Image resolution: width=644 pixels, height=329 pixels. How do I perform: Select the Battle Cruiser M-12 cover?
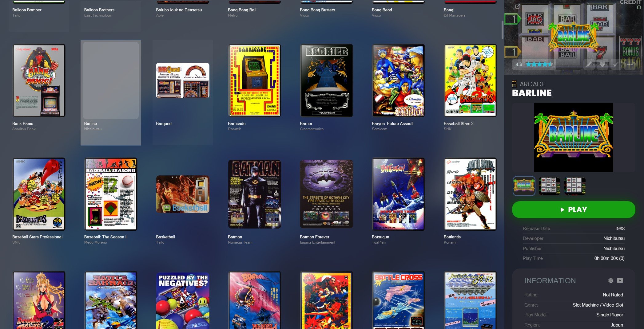(470, 300)
